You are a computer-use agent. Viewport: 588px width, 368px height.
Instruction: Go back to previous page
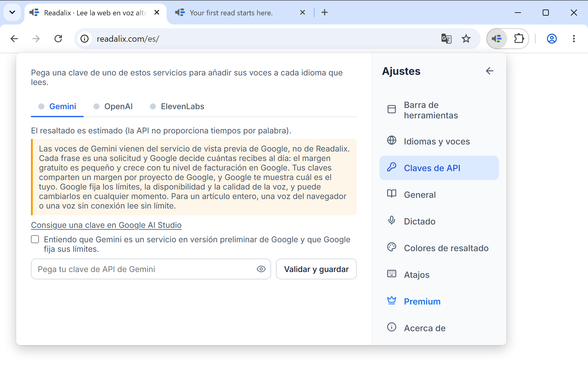point(14,39)
